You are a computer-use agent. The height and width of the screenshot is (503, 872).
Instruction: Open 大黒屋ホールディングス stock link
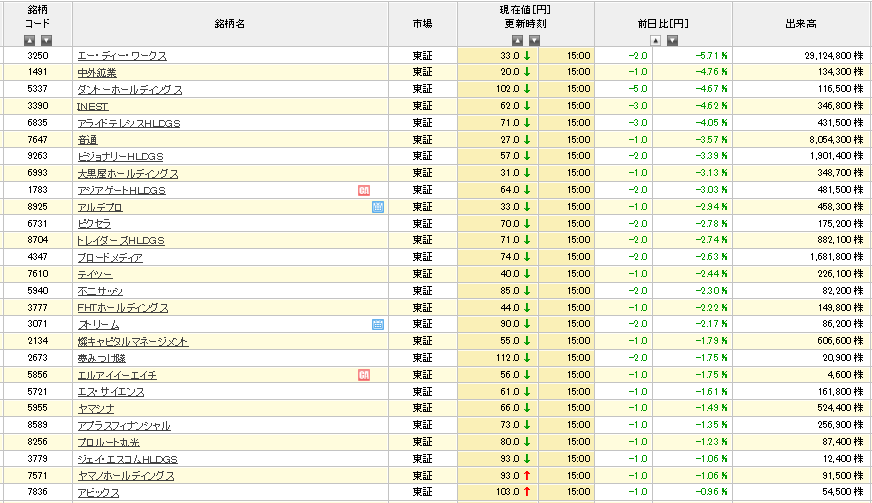(x=128, y=174)
